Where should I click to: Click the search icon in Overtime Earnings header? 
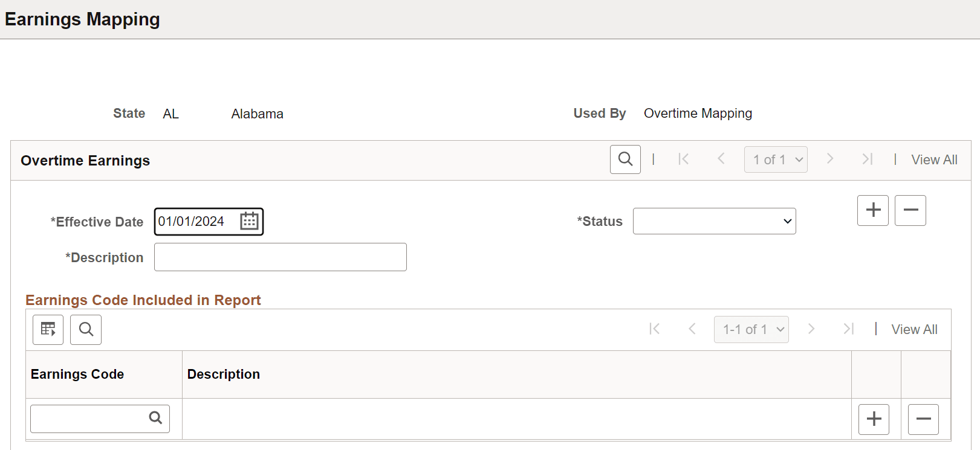tap(625, 159)
